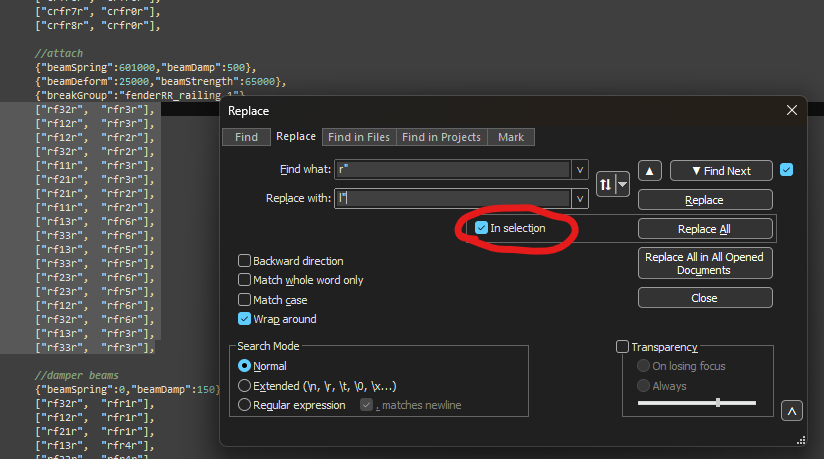Viewport: 824px width, 459px height.
Task: Click the swap find and replace icon
Action: 605,184
